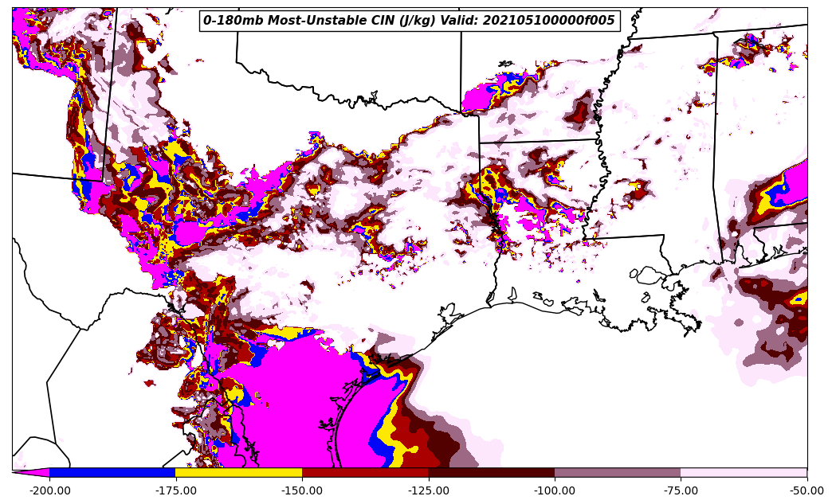Select the red colorbar segment

(365, 472)
